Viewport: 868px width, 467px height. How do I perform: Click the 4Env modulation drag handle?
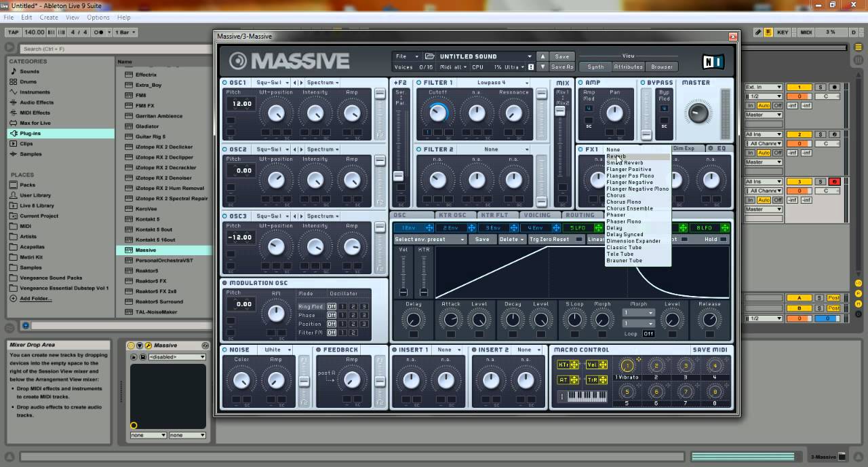click(555, 228)
